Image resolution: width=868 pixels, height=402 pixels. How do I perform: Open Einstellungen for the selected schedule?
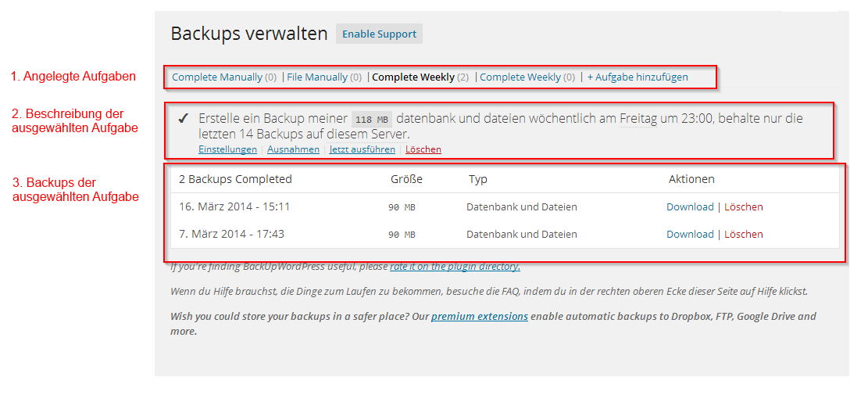[x=227, y=149]
